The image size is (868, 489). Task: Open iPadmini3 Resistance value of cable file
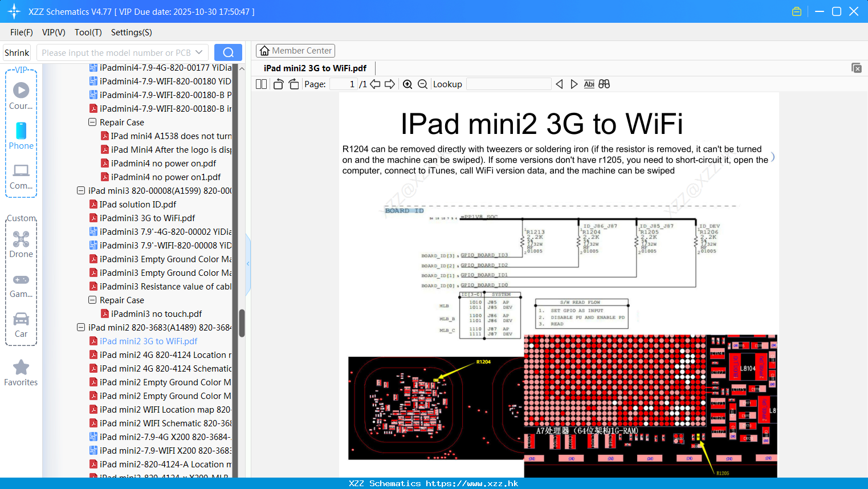click(165, 286)
